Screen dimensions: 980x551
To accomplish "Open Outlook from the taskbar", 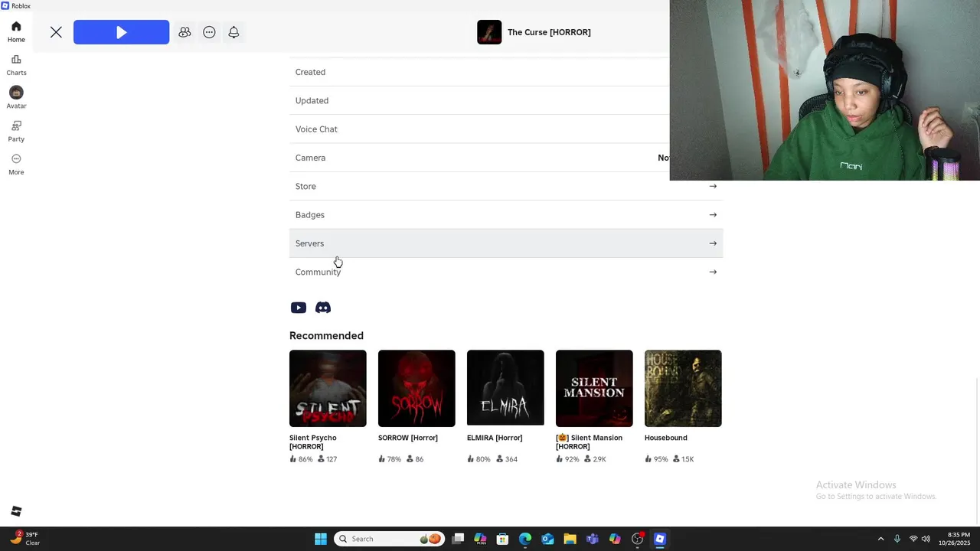I will (x=547, y=539).
